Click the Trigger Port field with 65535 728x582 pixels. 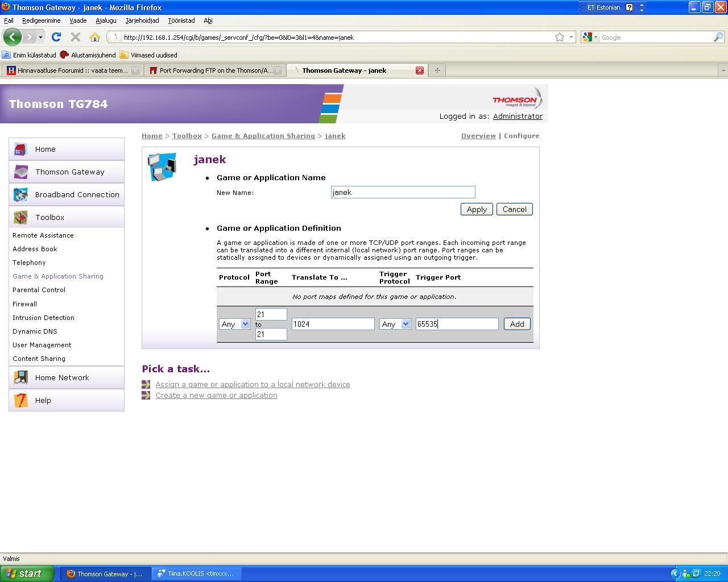click(x=457, y=324)
